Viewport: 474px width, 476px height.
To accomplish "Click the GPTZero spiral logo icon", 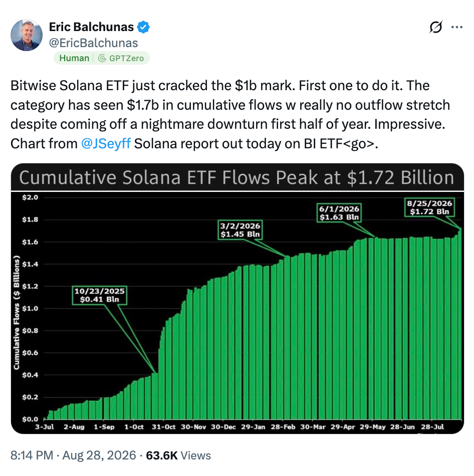I will (102, 58).
